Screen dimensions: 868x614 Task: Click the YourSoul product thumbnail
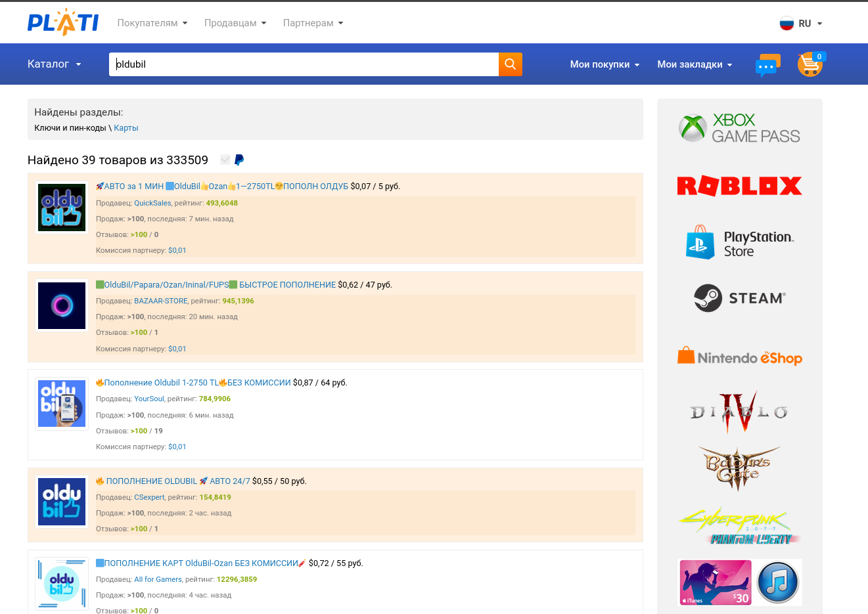[62, 403]
